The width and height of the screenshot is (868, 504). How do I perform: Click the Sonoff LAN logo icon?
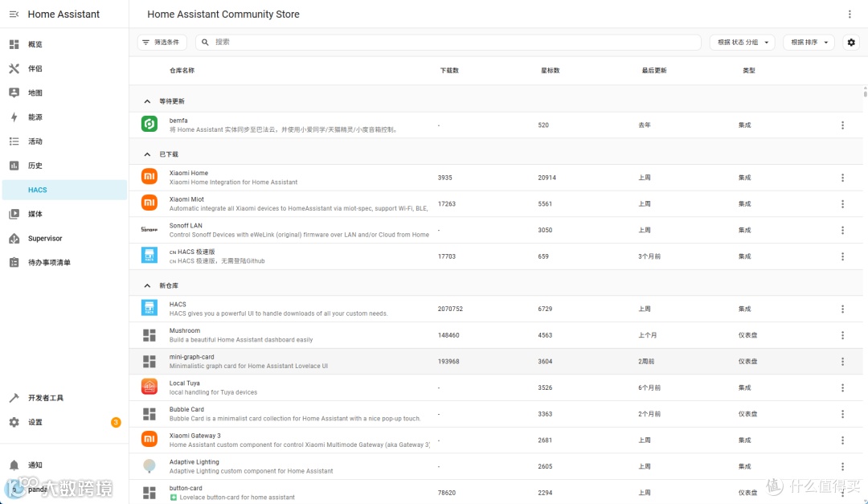(x=149, y=229)
